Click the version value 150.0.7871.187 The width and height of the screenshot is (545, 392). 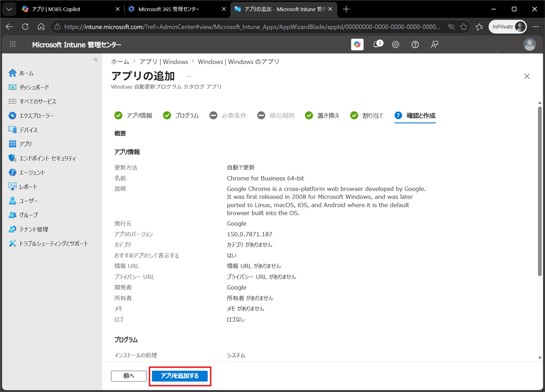250,234
